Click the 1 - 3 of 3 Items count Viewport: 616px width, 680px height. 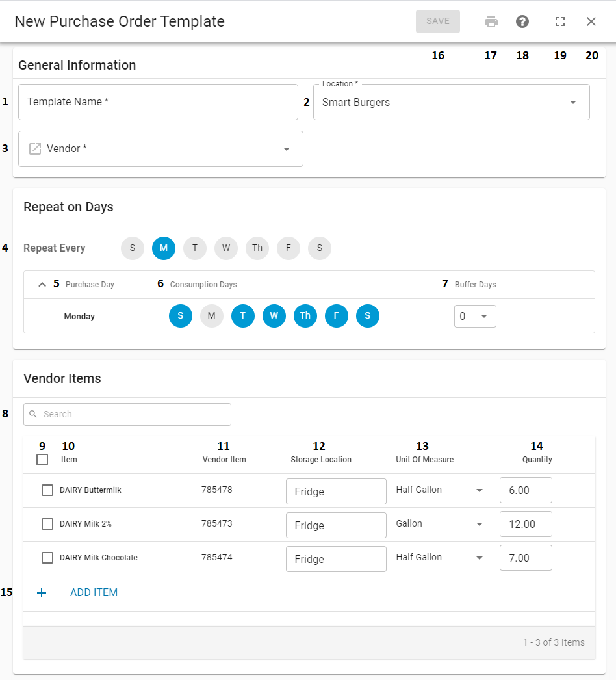tap(554, 643)
